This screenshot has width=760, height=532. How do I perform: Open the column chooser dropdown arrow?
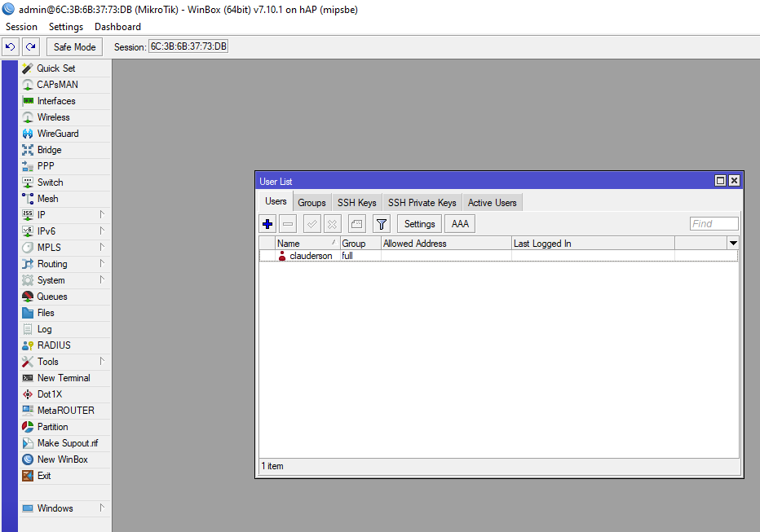click(732, 243)
